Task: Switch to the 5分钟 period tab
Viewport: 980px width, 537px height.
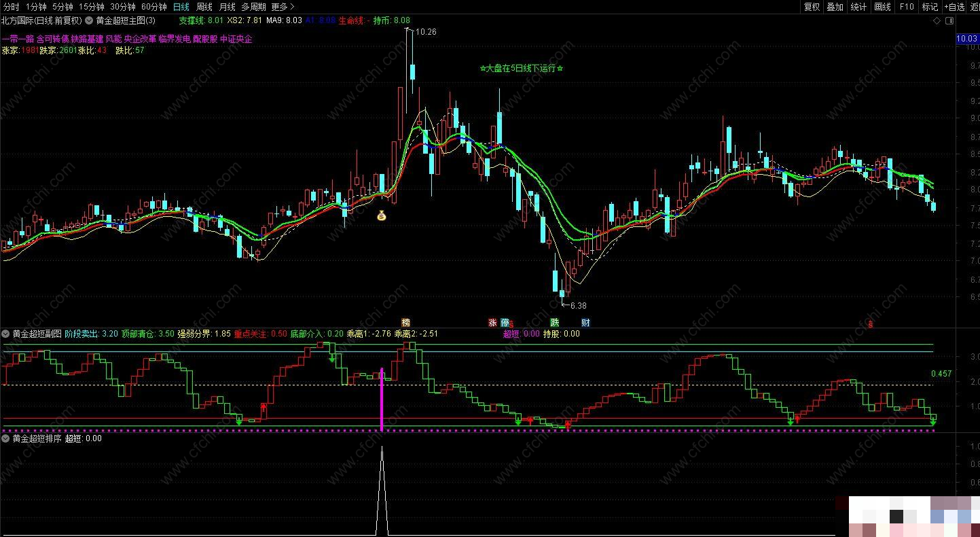Action: click(x=62, y=7)
